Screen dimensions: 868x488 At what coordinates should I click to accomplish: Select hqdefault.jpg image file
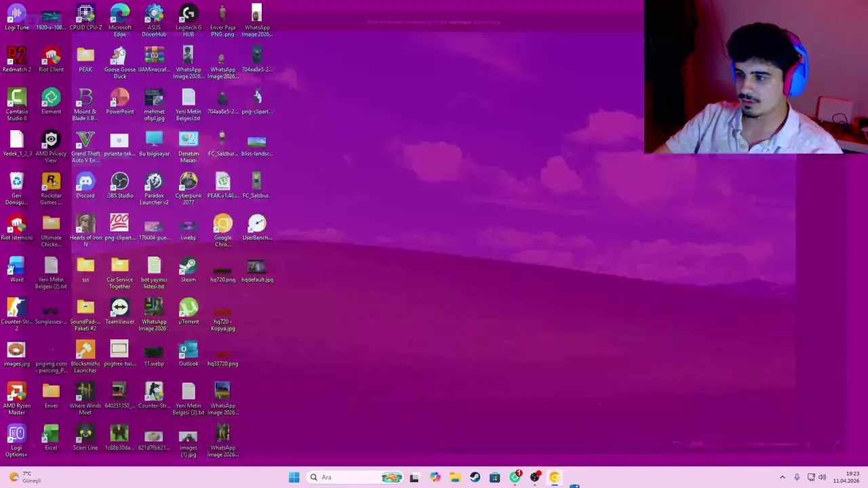click(257, 270)
